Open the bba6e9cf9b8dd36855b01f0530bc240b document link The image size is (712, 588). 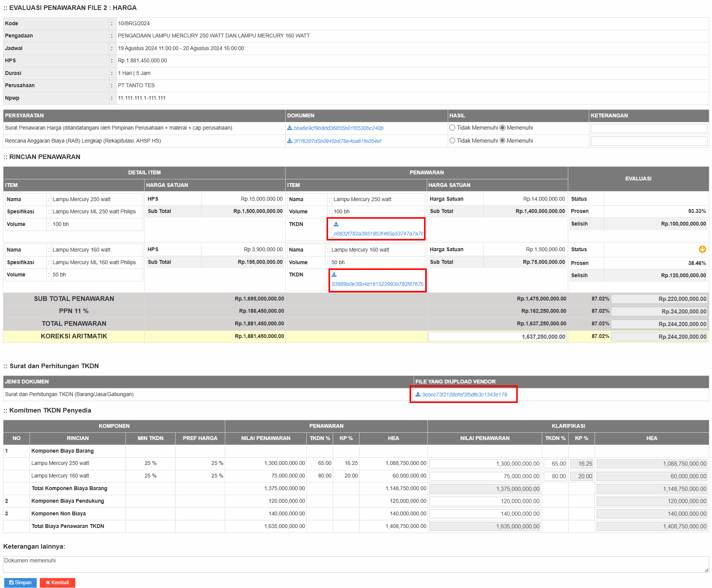pos(338,128)
